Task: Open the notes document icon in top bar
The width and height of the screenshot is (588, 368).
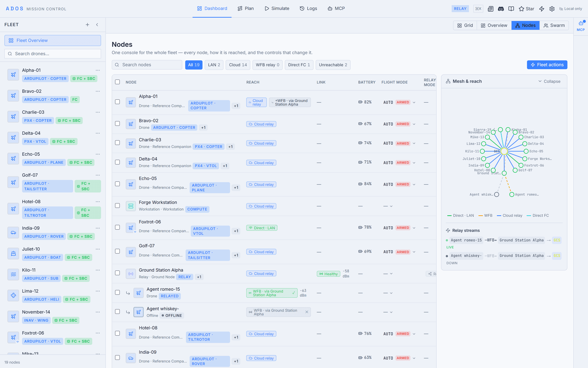Action: 491,8
